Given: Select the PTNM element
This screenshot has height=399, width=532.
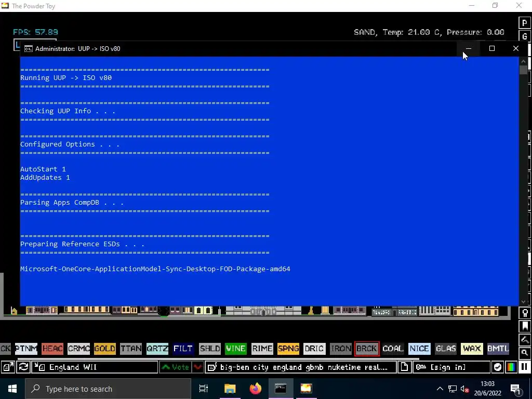Looking at the screenshot, I should (26, 349).
